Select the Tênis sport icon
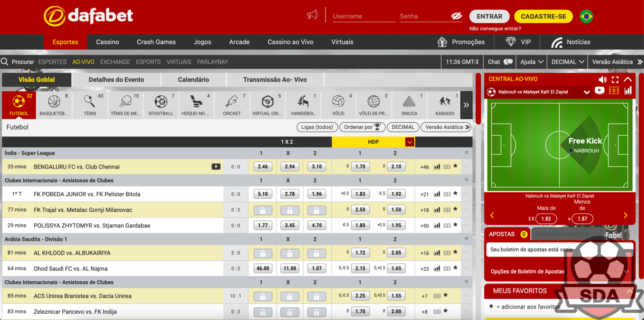The width and height of the screenshot is (644, 320). 90,105
